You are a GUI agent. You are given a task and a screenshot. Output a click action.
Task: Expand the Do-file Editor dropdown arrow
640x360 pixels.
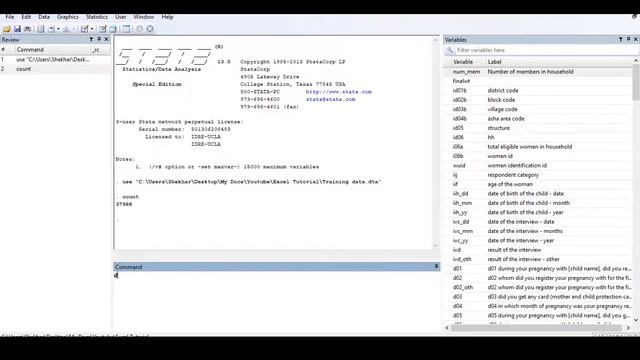click(92, 29)
